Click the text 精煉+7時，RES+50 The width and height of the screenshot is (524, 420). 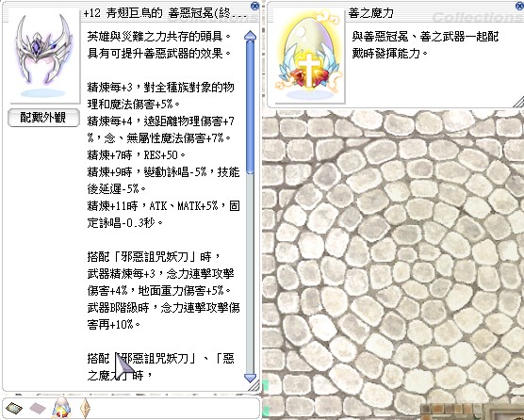137,155
